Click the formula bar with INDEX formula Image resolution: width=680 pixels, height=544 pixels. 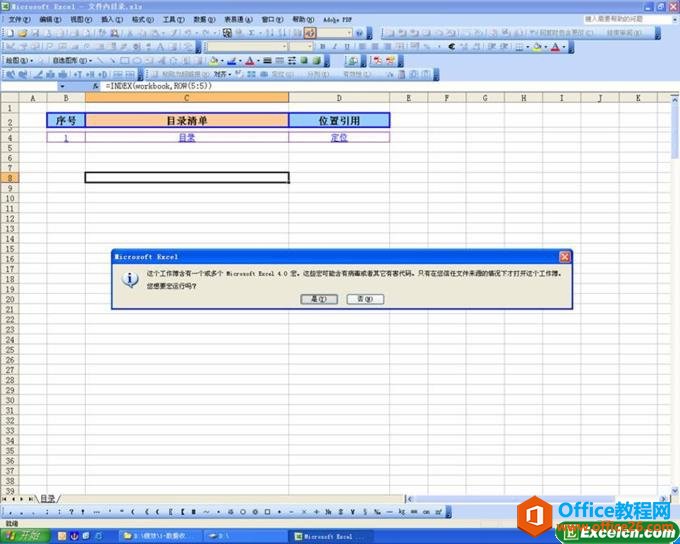click(388, 86)
